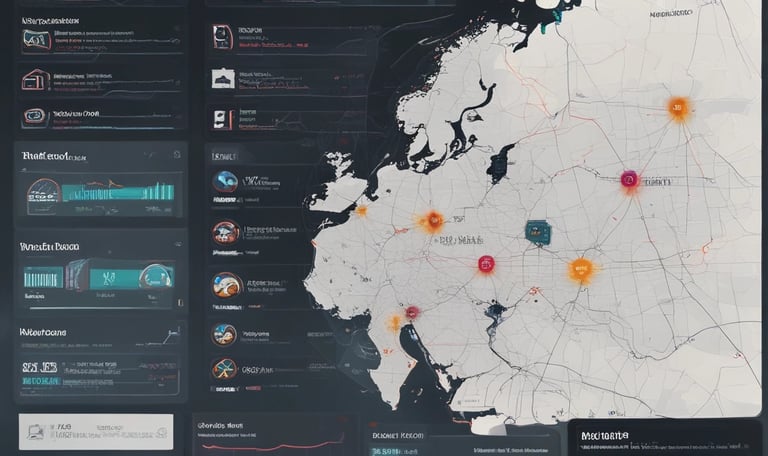Click the red marker in the center of the map

486,264
